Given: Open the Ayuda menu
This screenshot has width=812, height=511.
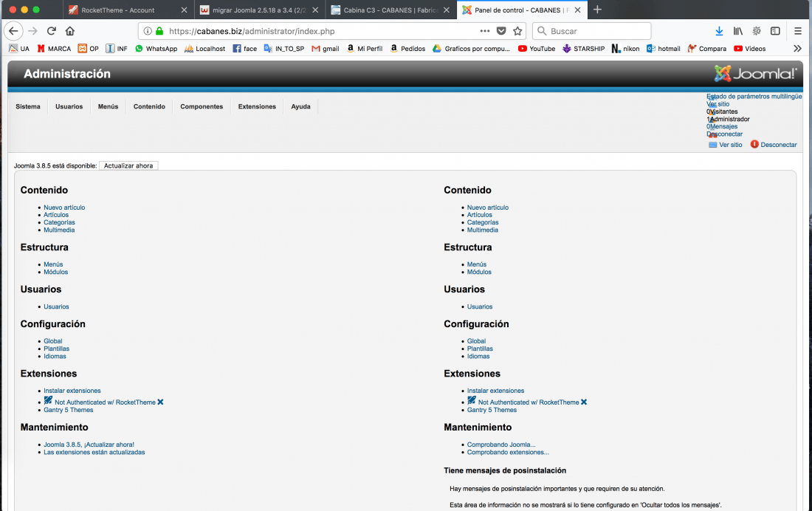Looking at the screenshot, I should pos(300,107).
